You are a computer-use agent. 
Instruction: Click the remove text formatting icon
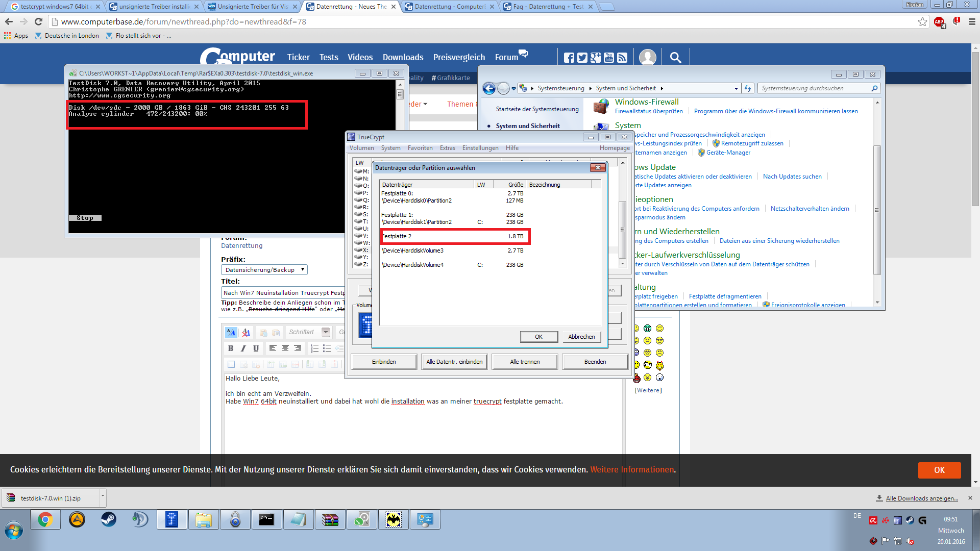click(x=246, y=333)
